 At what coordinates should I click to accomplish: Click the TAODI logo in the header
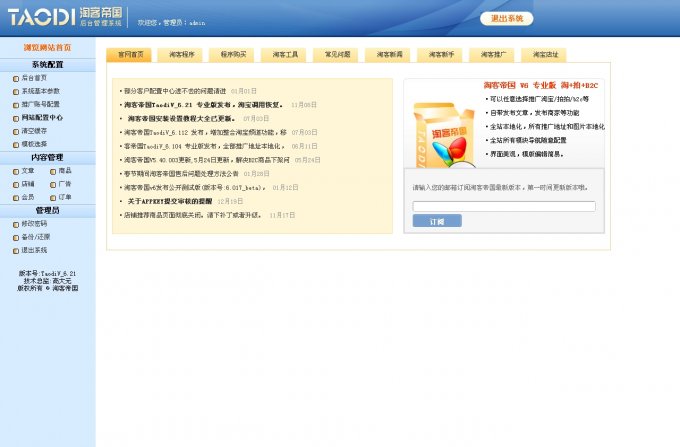(x=65, y=17)
